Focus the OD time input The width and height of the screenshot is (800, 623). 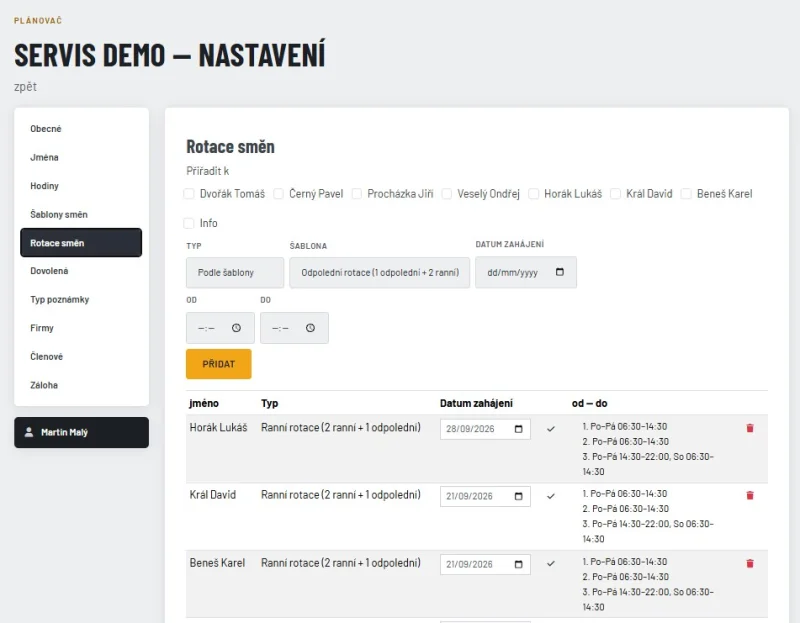(220, 328)
